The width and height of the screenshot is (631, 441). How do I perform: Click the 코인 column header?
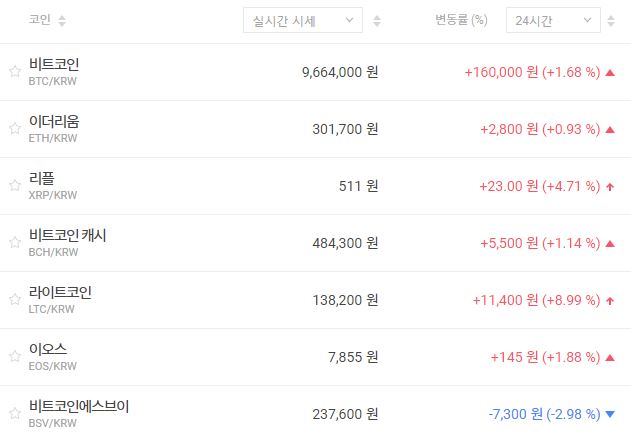click(x=40, y=21)
